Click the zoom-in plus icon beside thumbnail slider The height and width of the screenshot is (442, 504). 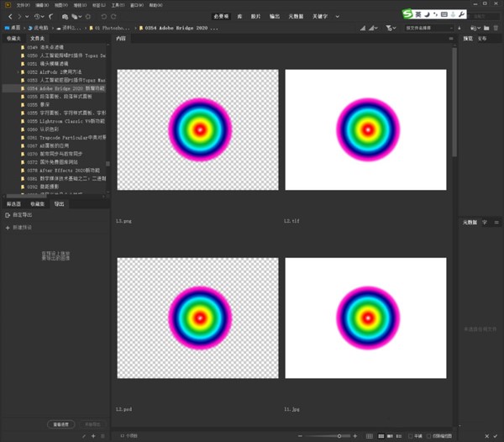(x=355, y=435)
